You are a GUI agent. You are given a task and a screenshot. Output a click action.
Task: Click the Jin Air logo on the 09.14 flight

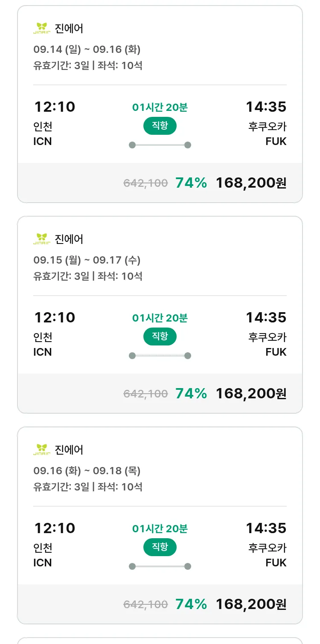tap(42, 28)
